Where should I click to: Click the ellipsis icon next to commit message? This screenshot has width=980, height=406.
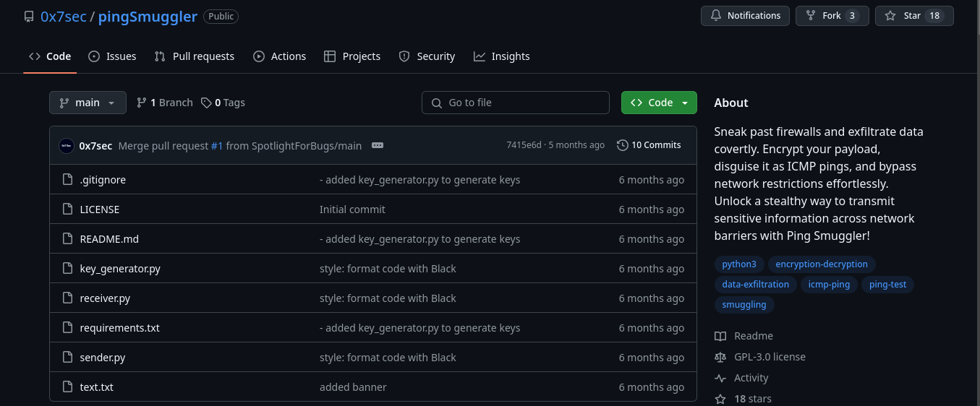tap(378, 145)
